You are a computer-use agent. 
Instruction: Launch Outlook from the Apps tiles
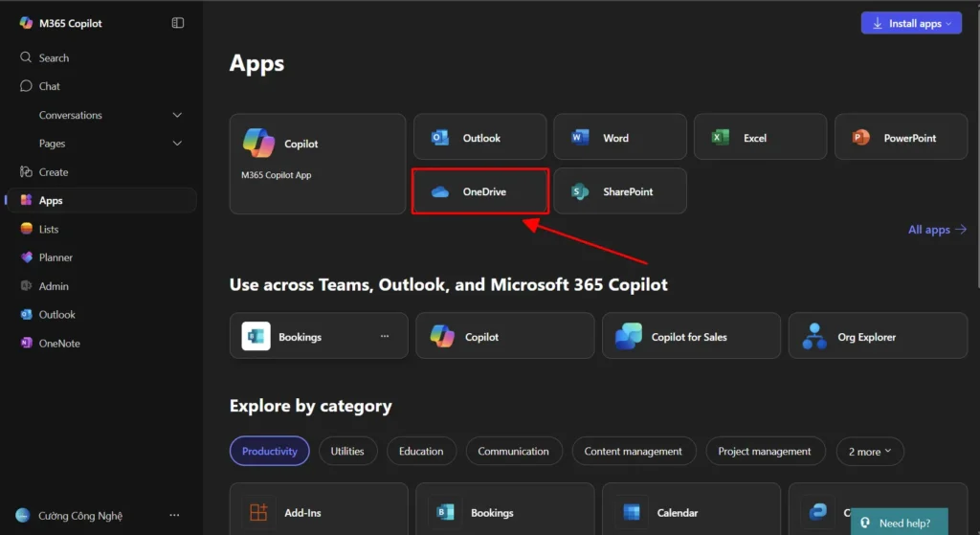480,137
